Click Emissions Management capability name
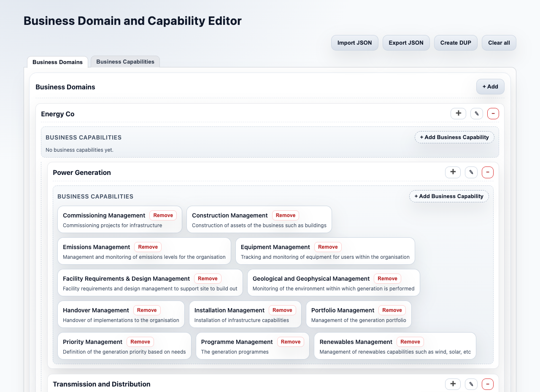540x392 pixels. [97, 247]
